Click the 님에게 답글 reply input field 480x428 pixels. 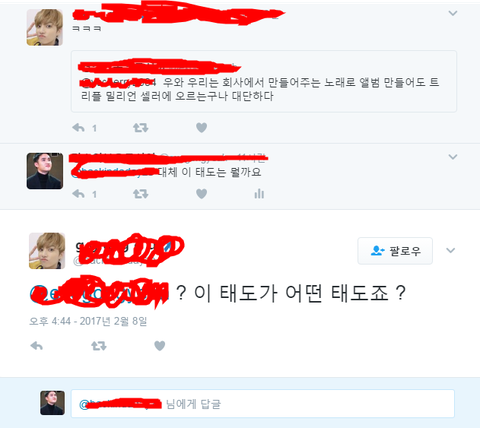tap(263, 404)
